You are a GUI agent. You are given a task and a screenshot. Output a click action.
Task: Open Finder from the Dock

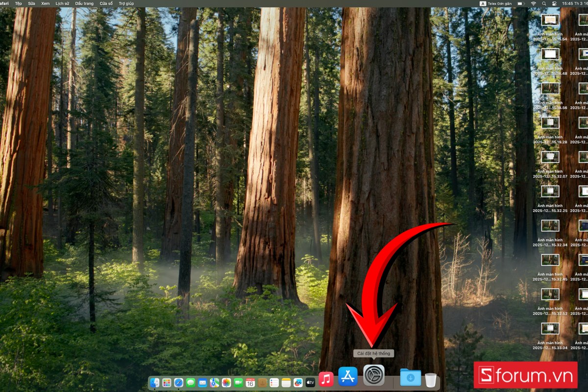155,383
